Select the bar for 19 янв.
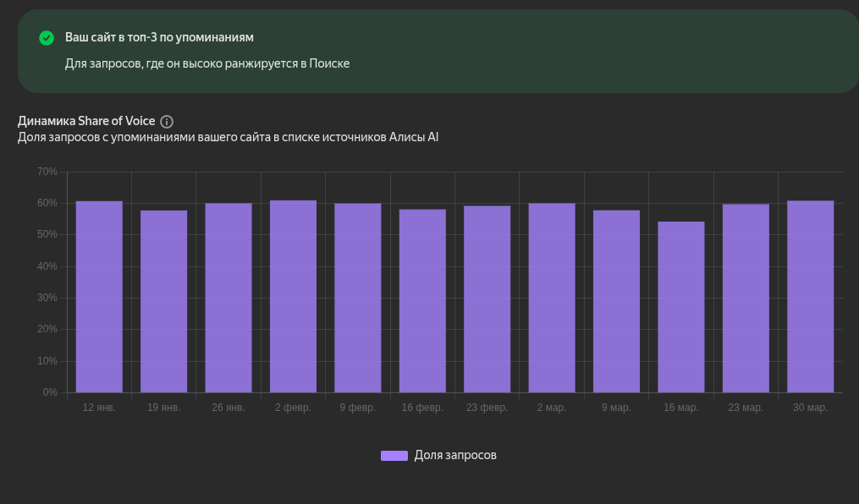The height and width of the screenshot is (504, 859). click(163, 301)
